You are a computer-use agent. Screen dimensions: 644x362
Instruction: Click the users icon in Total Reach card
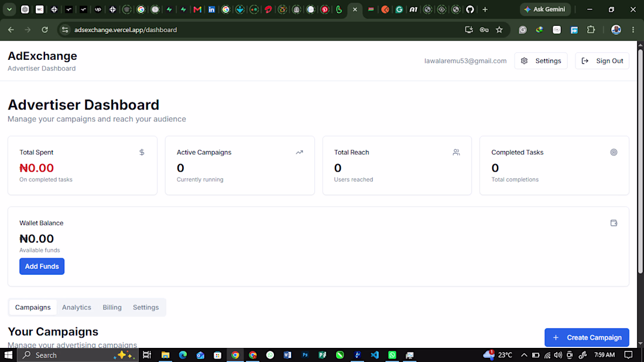456,152
